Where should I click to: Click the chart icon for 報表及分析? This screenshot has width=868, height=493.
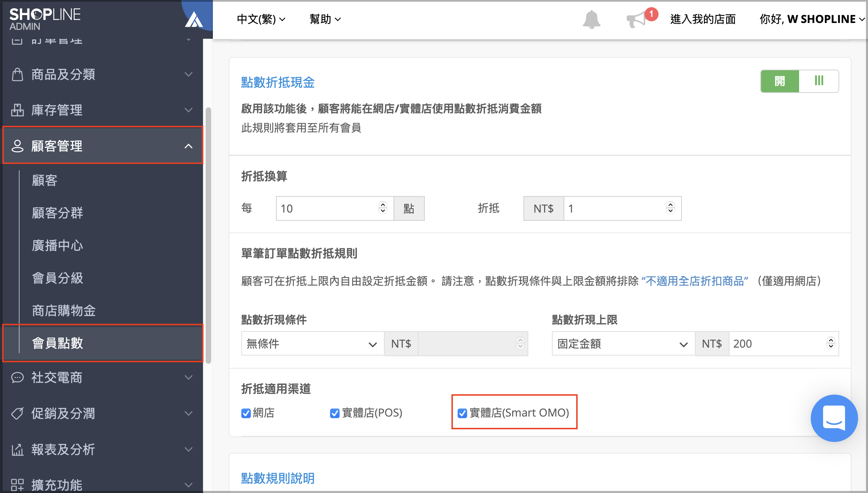pyautogui.click(x=17, y=449)
